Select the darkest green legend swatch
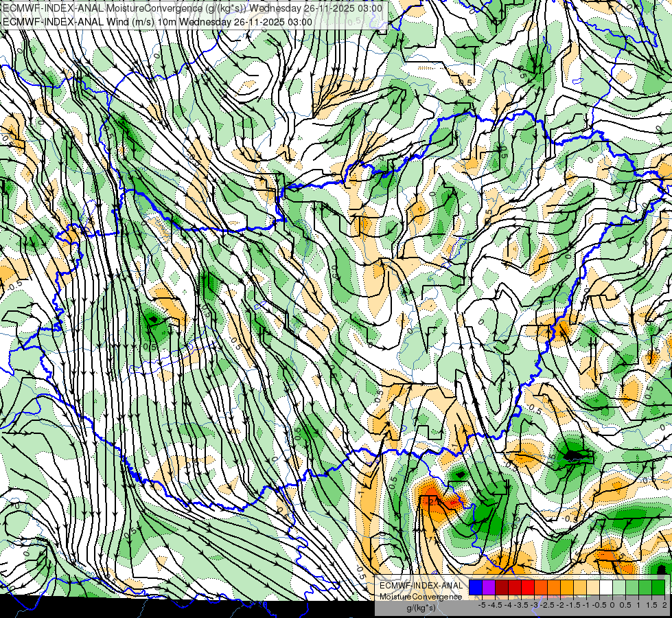The width and height of the screenshot is (672, 618). [x=658, y=587]
